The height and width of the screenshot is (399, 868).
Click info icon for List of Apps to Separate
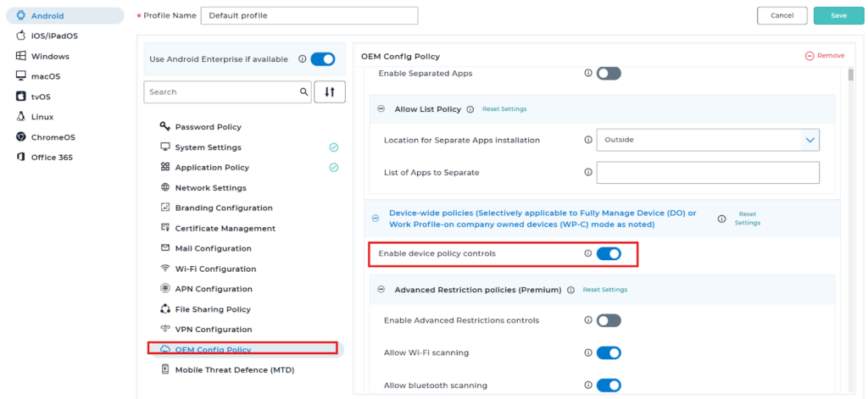click(588, 173)
